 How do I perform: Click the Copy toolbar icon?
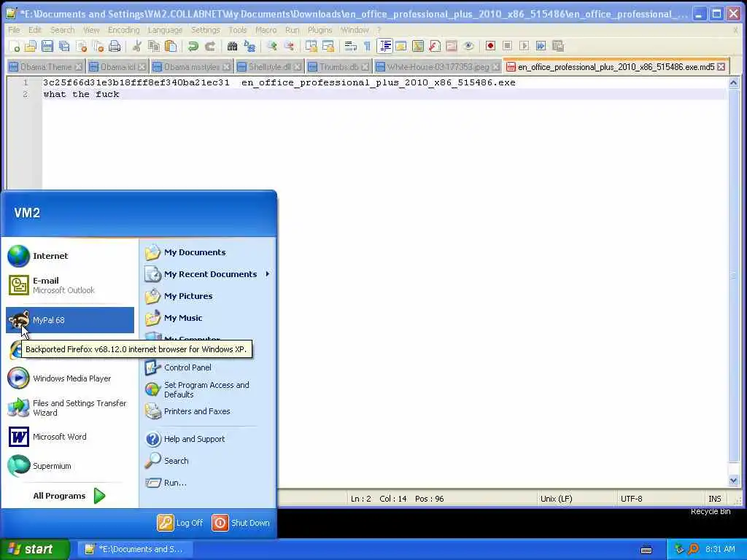click(153, 46)
